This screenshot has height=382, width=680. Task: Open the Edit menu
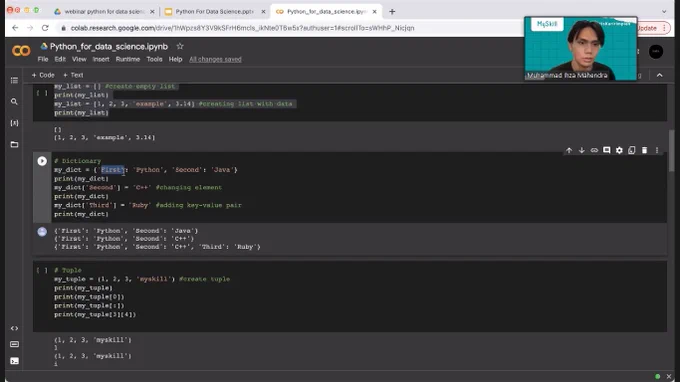coord(60,59)
